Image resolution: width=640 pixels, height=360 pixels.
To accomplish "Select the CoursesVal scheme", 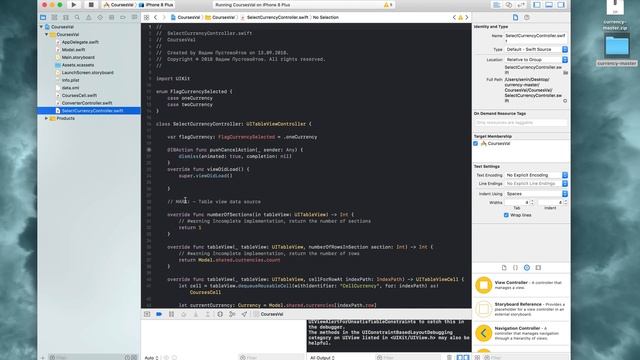I will pyautogui.click(x=119, y=5).
